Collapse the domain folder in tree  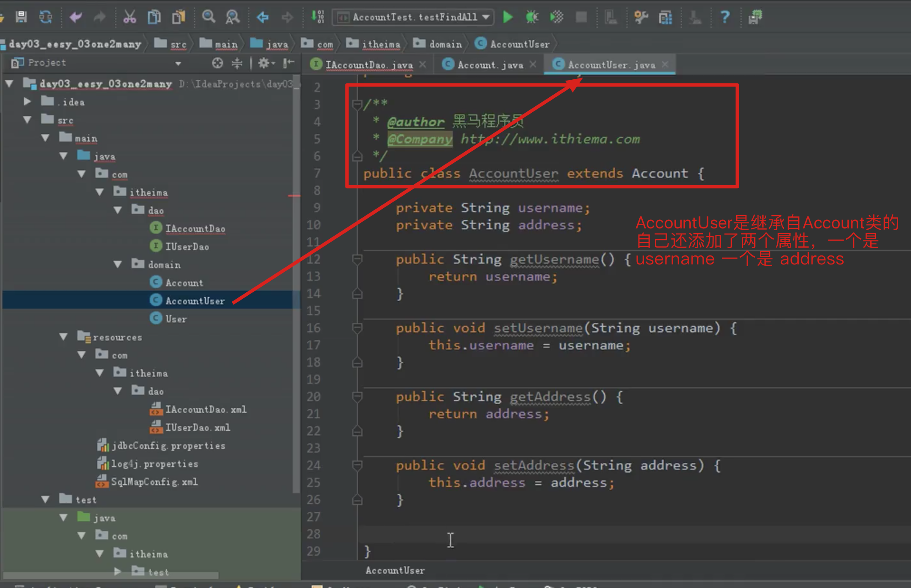pyautogui.click(x=118, y=264)
